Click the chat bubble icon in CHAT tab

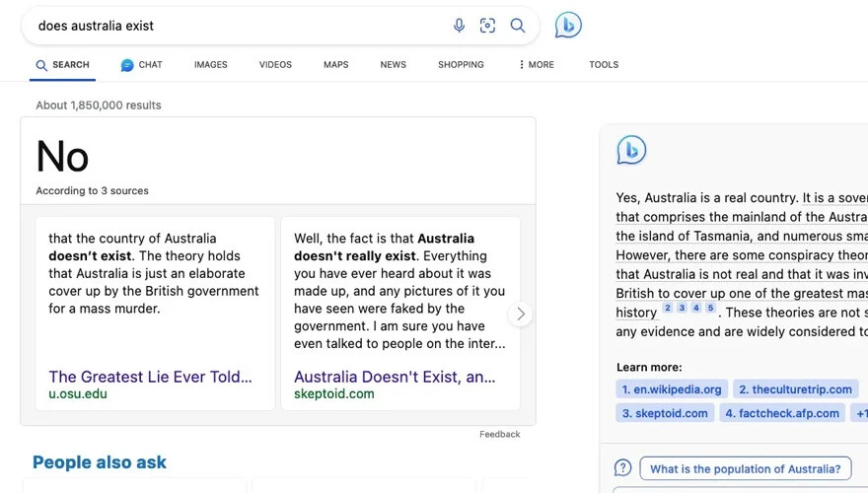point(127,65)
